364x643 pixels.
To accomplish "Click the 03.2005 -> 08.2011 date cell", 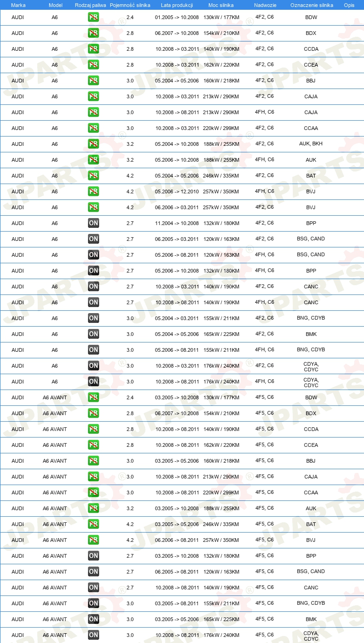I will 177,604.
